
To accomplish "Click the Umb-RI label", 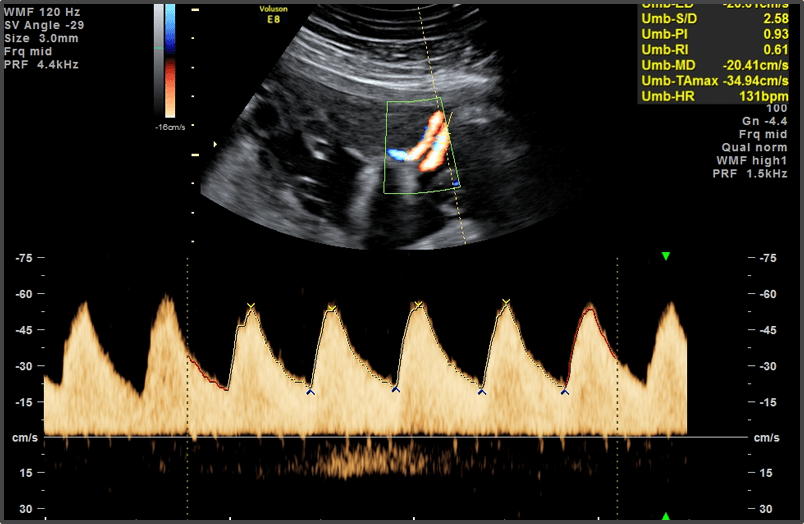I will pos(665,50).
